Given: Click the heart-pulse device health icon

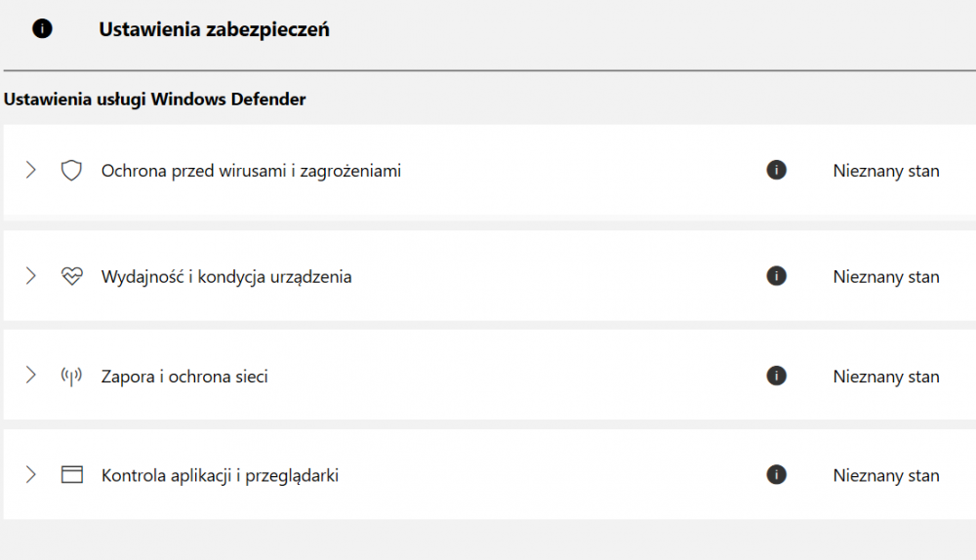Looking at the screenshot, I should [71, 276].
